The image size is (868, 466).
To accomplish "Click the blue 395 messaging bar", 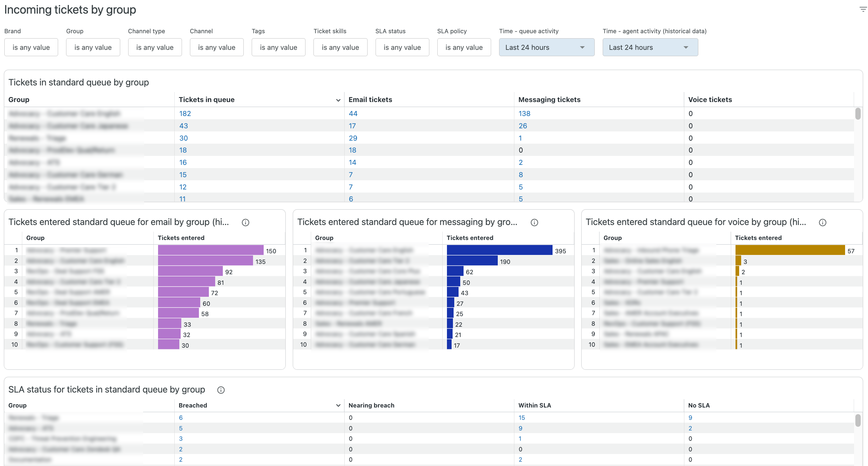I will (x=499, y=250).
